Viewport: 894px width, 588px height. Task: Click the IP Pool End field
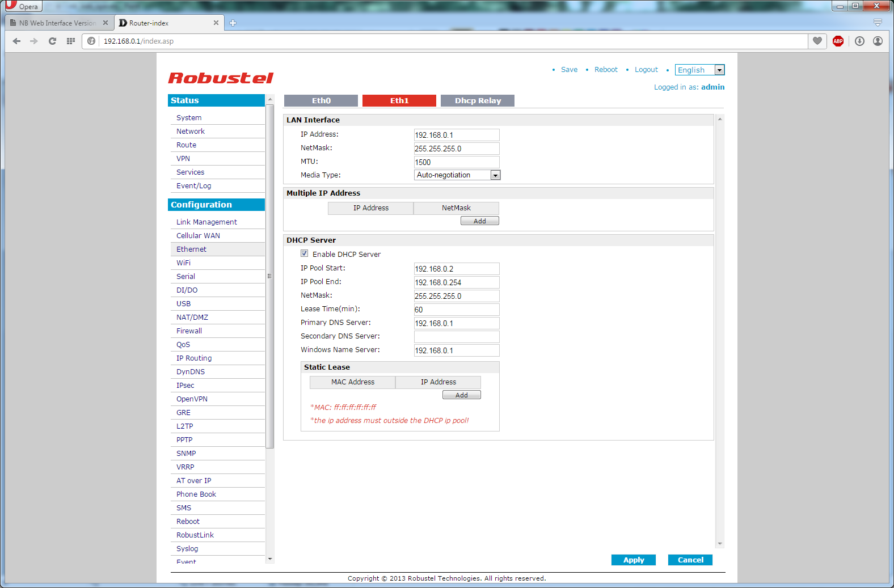pos(457,282)
